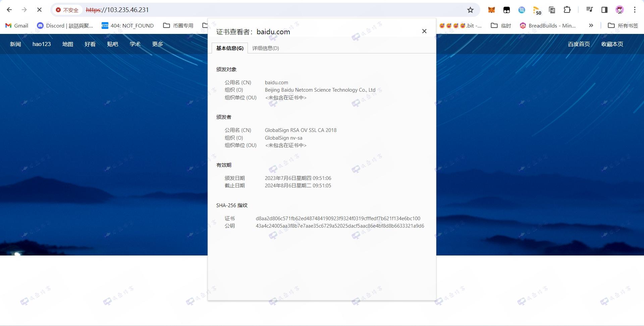
Task: Click hao123 in the Baidu navigation
Action: coord(42,44)
